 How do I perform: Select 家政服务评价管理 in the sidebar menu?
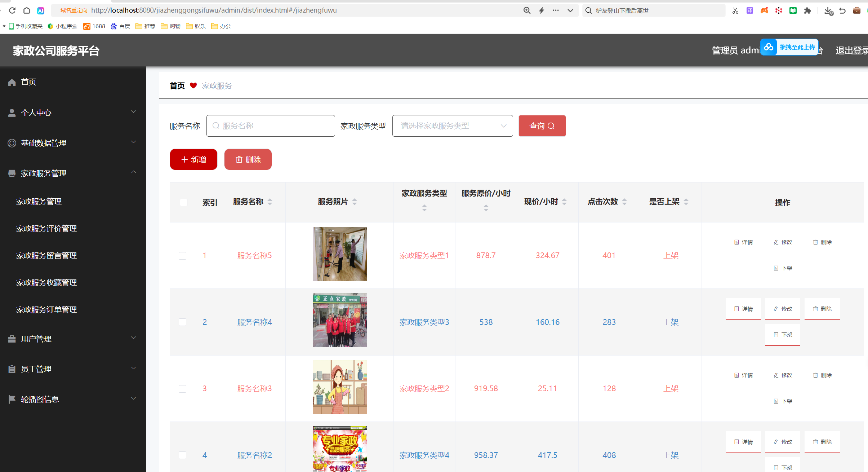coord(46,228)
